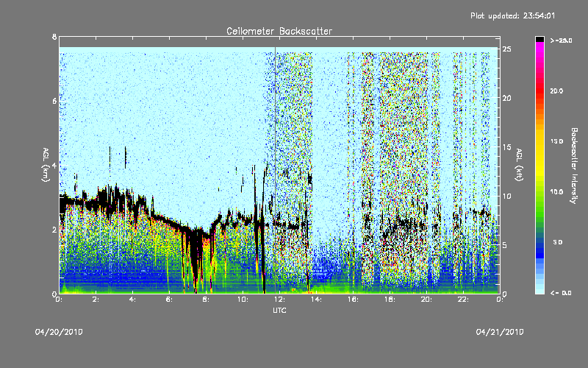Select the "10:" hour tick on the UTC axis

[243, 300]
